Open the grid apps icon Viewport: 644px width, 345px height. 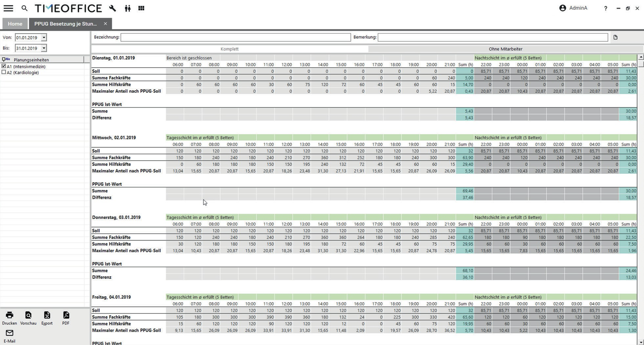[141, 8]
